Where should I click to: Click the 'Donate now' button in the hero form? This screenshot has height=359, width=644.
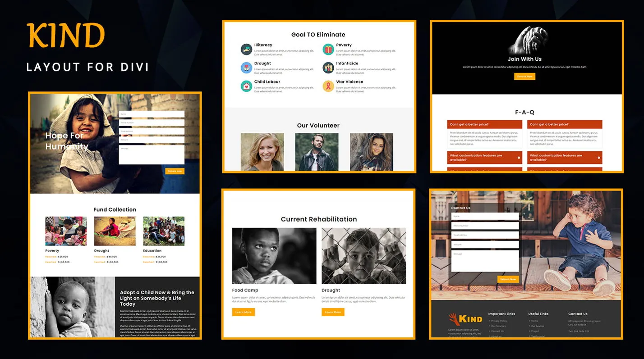coord(175,171)
